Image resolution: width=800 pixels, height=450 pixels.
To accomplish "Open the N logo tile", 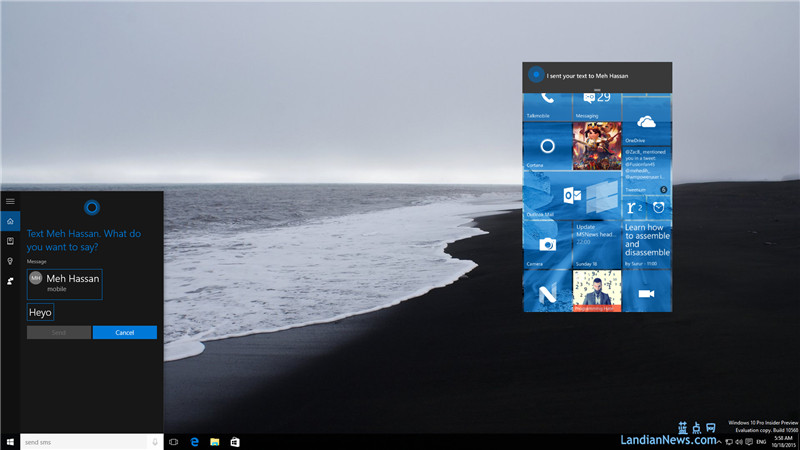I will pyautogui.click(x=547, y=291).
